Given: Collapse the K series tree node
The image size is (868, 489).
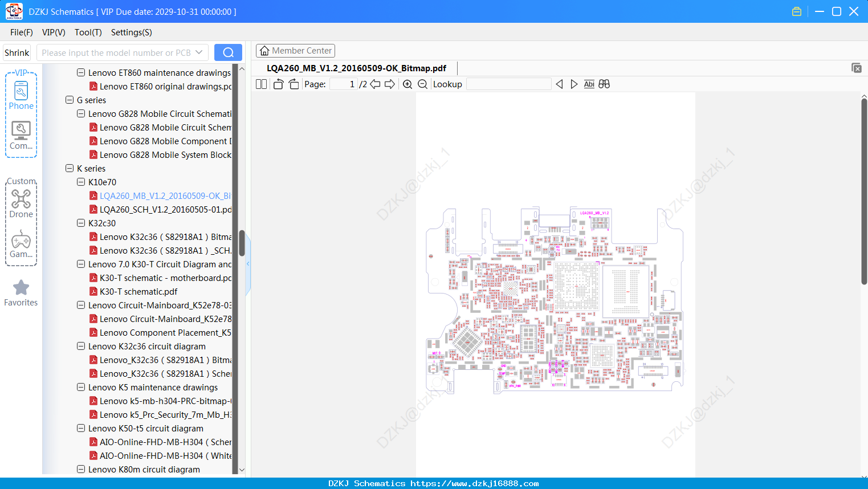Looking at the screenshot, I should pos(70,168).
